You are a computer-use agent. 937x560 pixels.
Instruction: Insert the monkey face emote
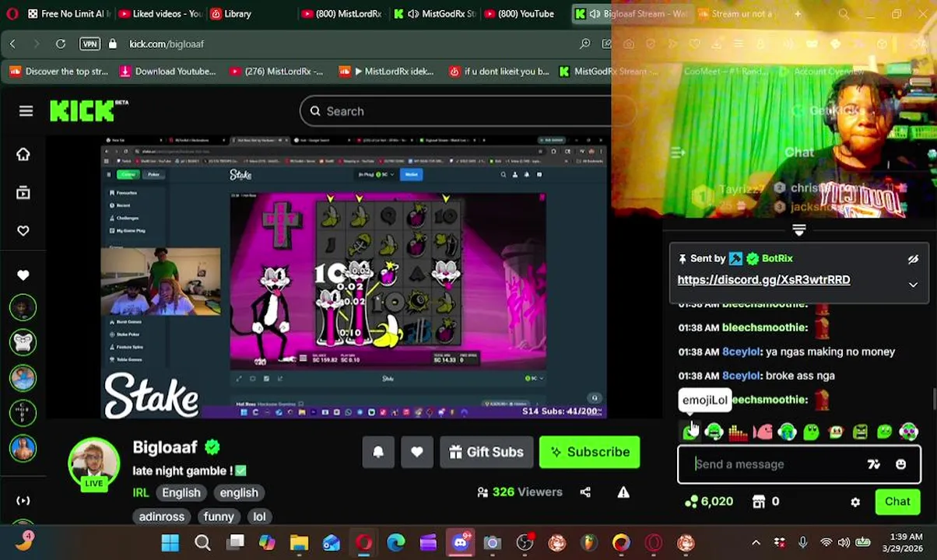tap(836, 432)
